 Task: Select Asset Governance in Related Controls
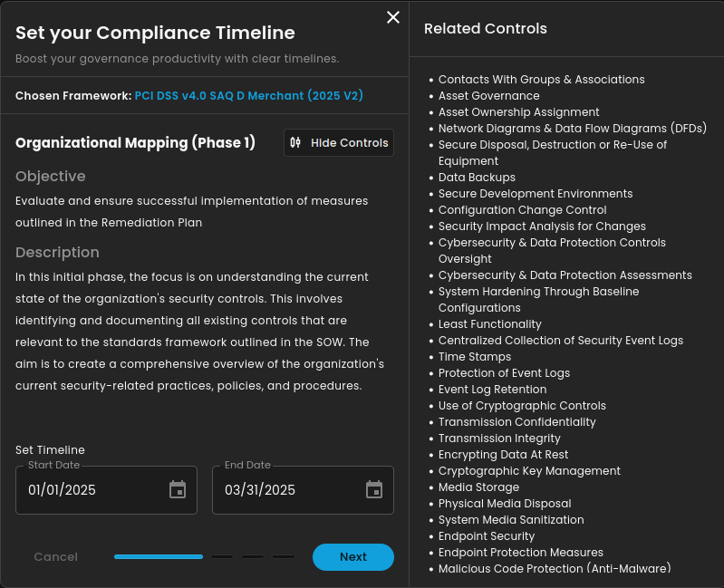click(488, 96)
